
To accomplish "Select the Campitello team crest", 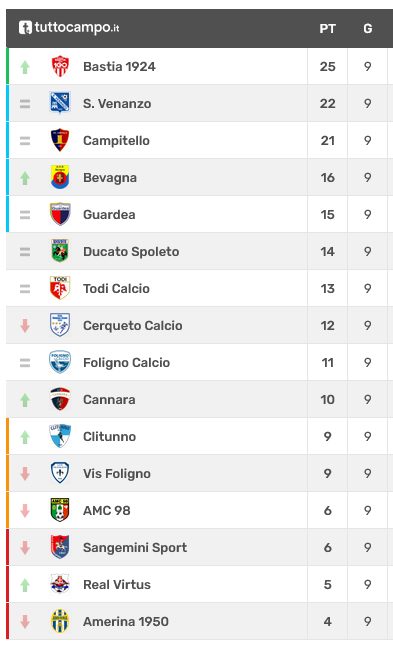I will [60, 140].
